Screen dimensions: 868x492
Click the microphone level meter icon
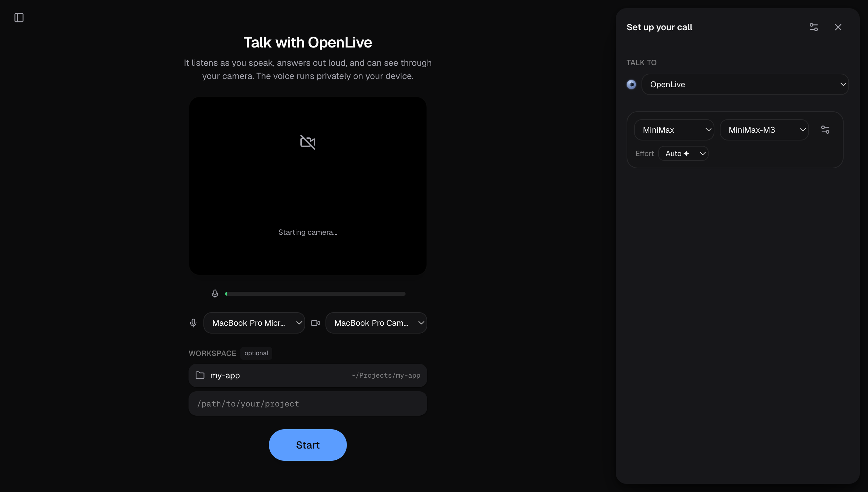pyautogui.click(x=215, y=294)
